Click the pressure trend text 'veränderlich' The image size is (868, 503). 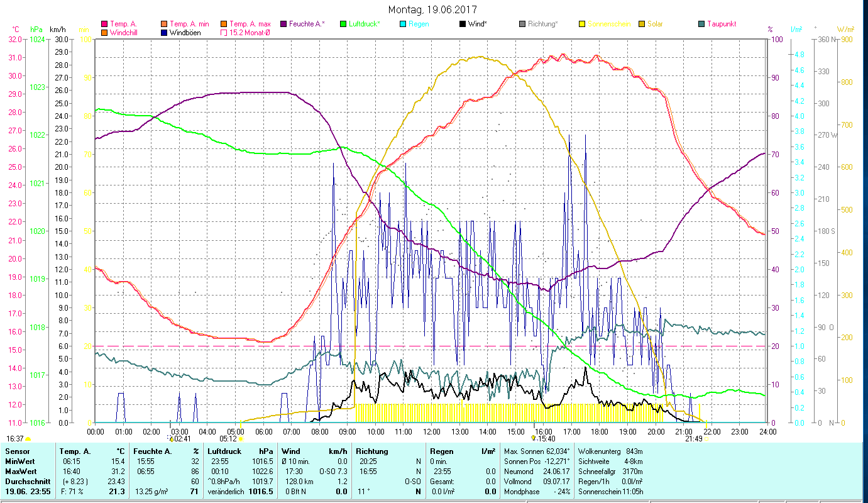tap(226, 491)
